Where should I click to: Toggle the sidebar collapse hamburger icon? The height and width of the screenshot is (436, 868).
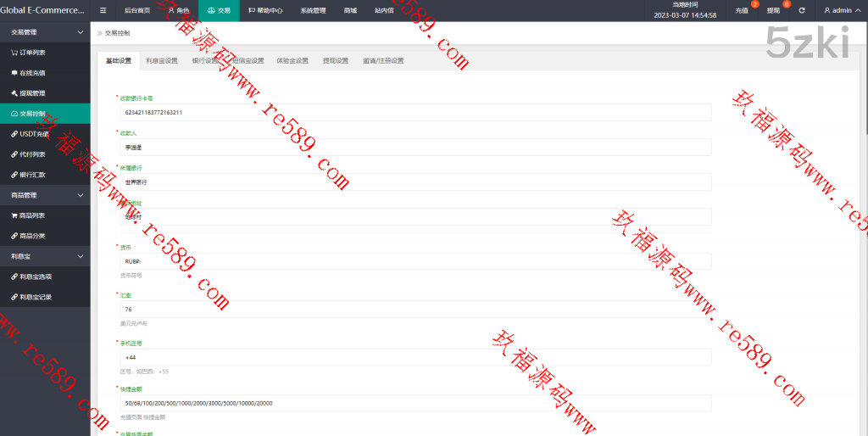click(103, 10)
